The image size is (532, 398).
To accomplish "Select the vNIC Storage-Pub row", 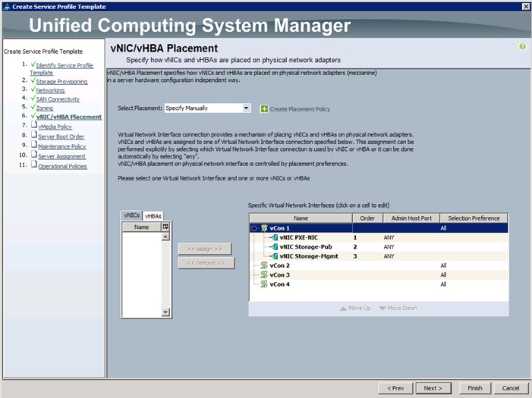I will pos(379,247).
